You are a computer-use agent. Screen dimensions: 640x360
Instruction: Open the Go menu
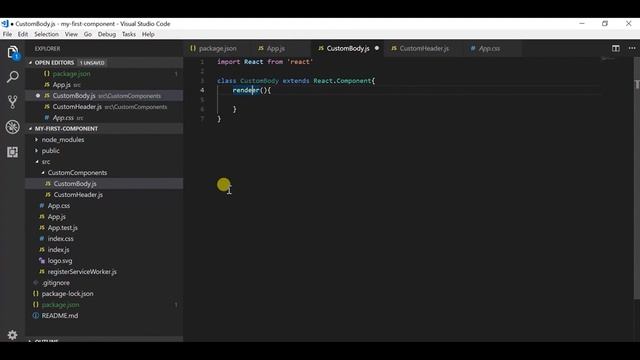87,34
